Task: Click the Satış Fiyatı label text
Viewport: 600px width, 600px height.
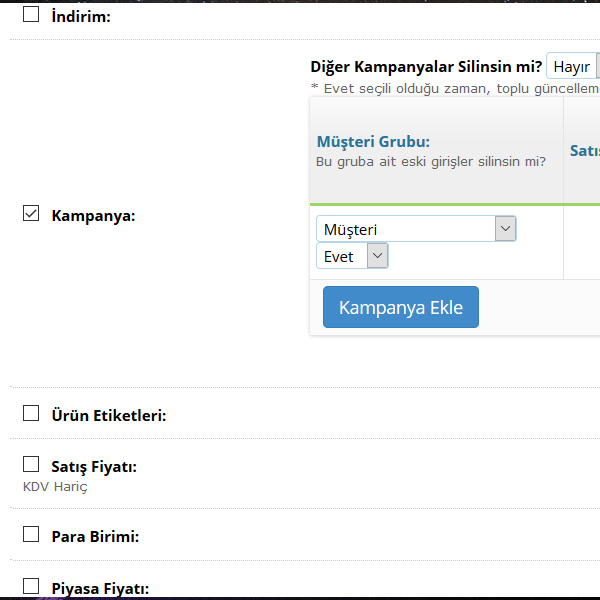Action: point(94,467)
